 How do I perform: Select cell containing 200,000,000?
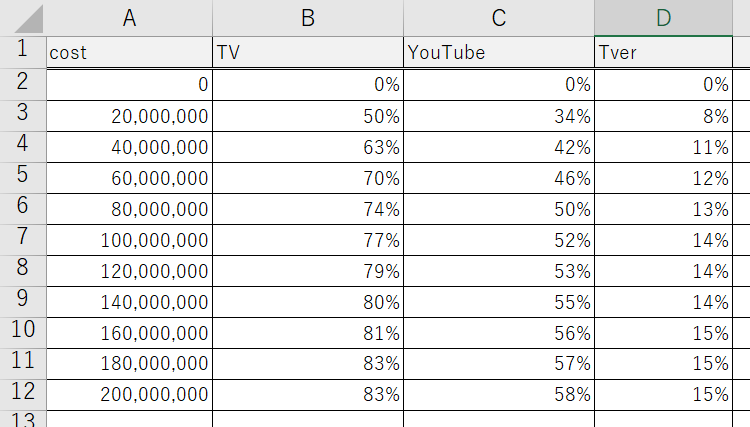point(129,394)
